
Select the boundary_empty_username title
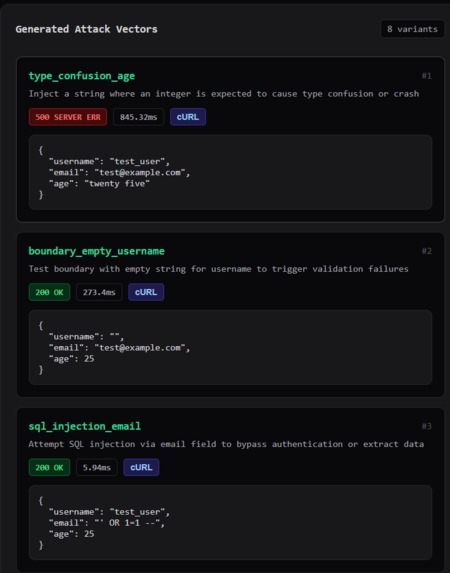[x=97, y=251]
